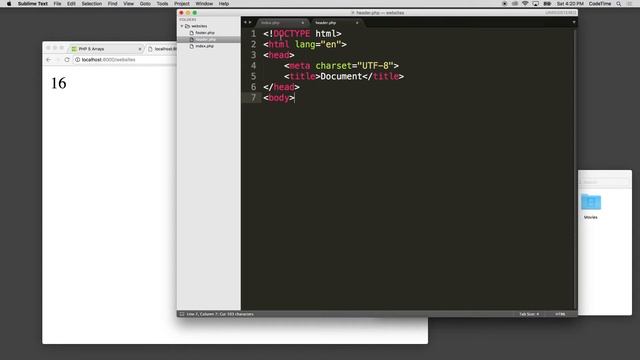Click the DOCTYPE keyword on line 1

point(291,33)
